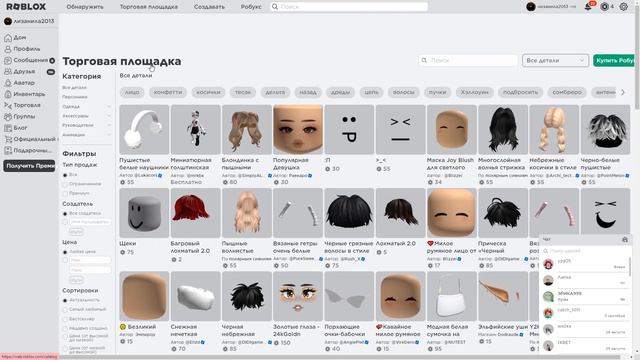This screenshot has width=640, height=360.
Task: Open Обнаружить in the top navigation
Action: 85,7
